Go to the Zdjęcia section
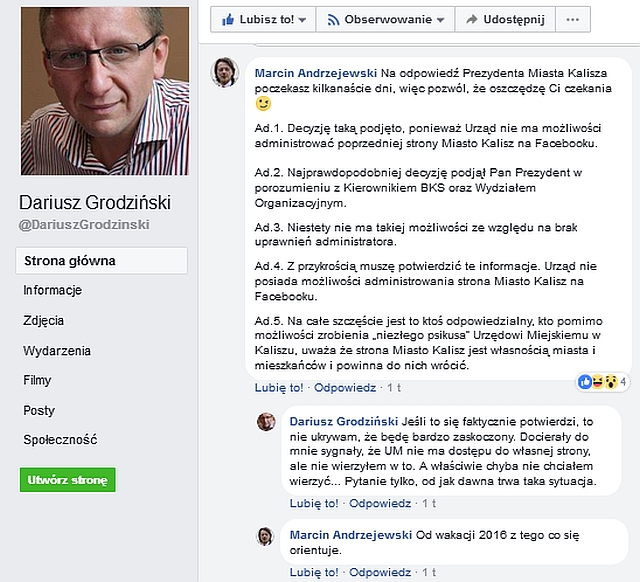 [44, 320]
